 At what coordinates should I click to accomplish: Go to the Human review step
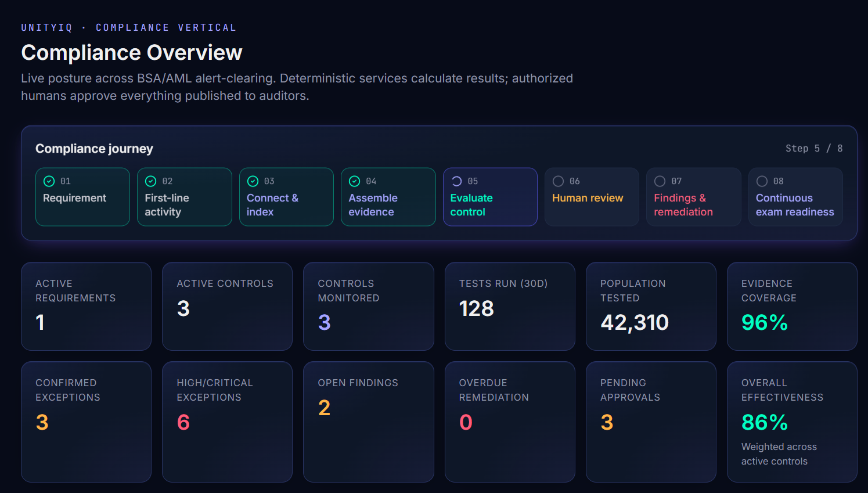click(592, 197)
